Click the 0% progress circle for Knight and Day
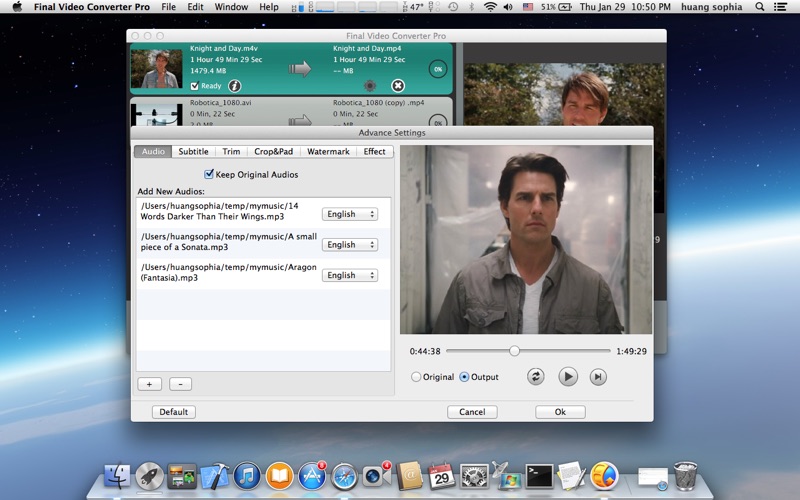The image size is (800, 500). click(438, 69)
